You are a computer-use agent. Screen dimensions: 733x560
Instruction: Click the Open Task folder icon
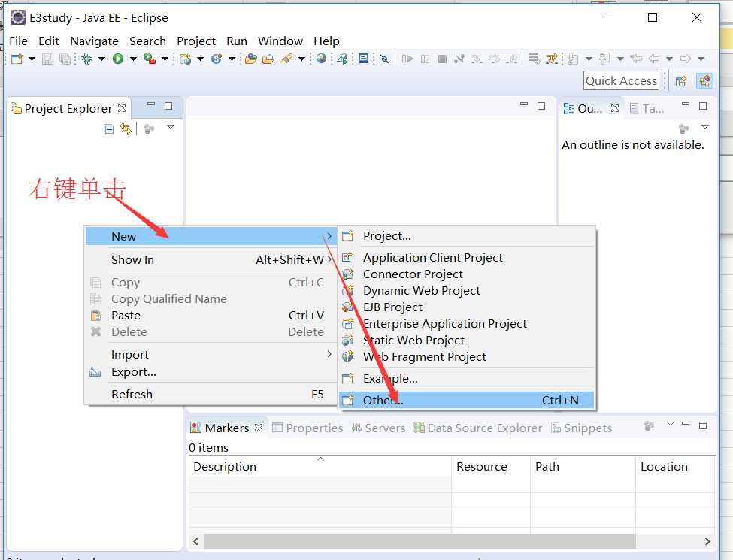[268, 59]
